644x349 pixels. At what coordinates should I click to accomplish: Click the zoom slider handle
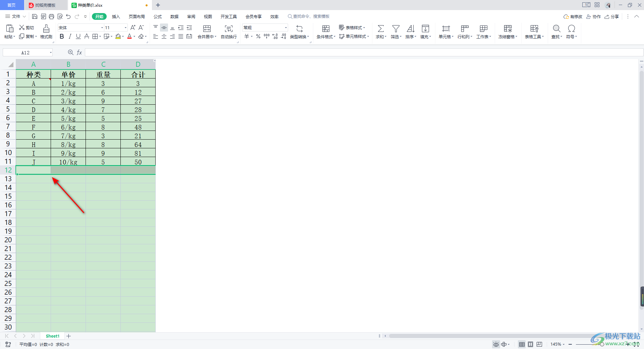coord(602,344)
